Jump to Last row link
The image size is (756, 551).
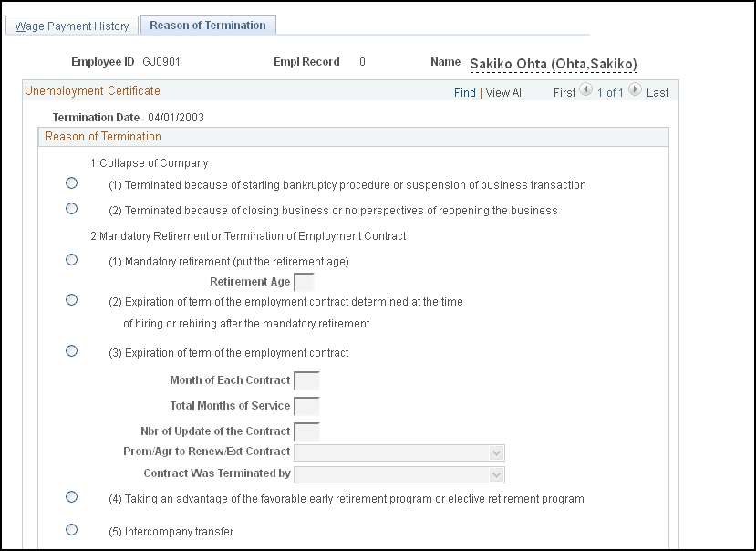point(658,93)
